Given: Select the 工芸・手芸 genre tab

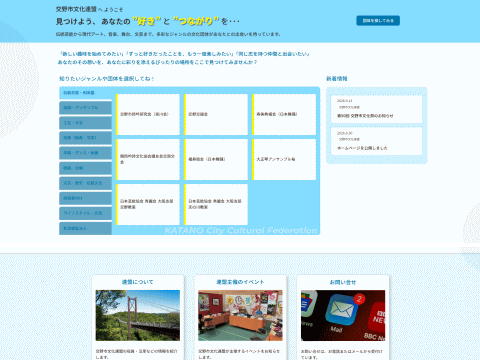Looking at the screenshot, I should coord(85,123).
